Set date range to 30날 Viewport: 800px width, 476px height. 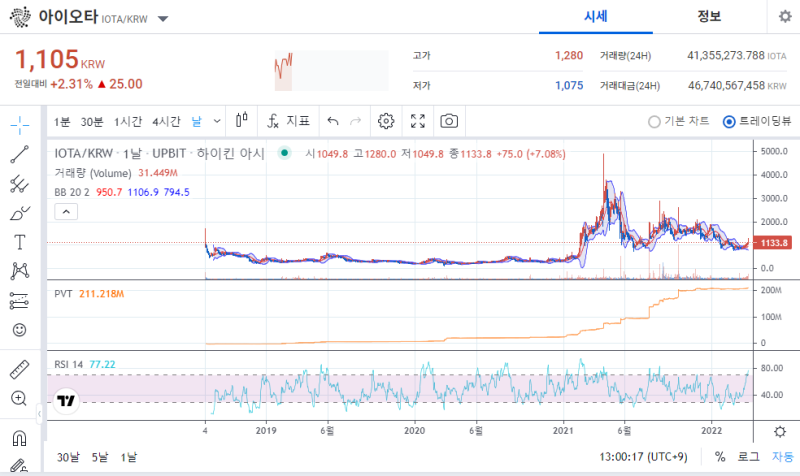[68, 457]
